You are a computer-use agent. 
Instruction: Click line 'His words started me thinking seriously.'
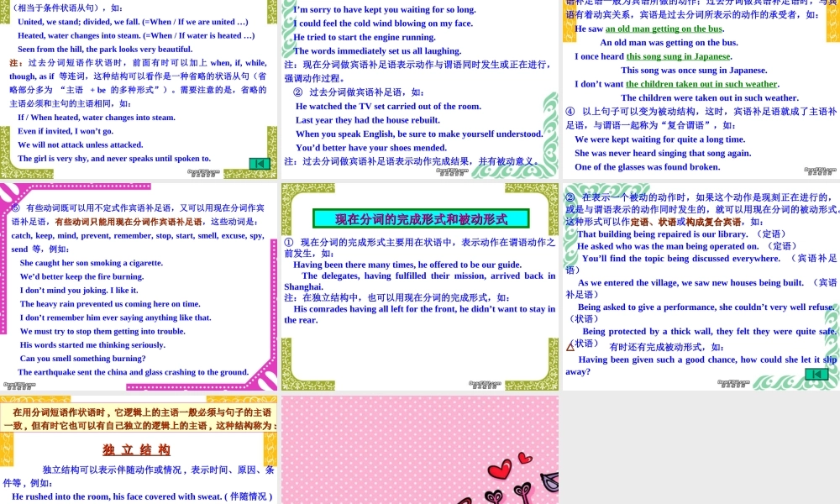[92, 345]
